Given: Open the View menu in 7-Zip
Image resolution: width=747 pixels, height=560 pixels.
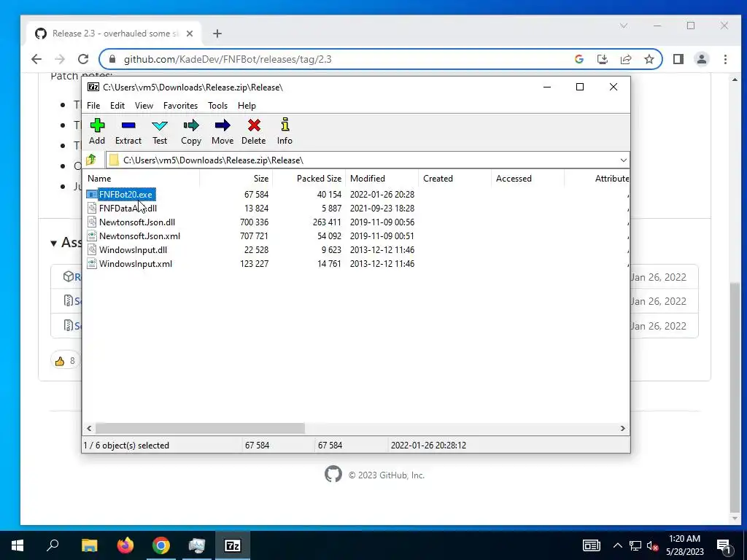Looking at the screenshot, I should [x=144, y=105].
